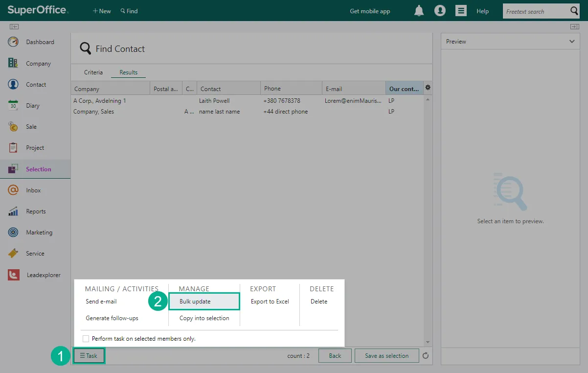
Task: Click the Save as selection button
Action: coord(386,356)
